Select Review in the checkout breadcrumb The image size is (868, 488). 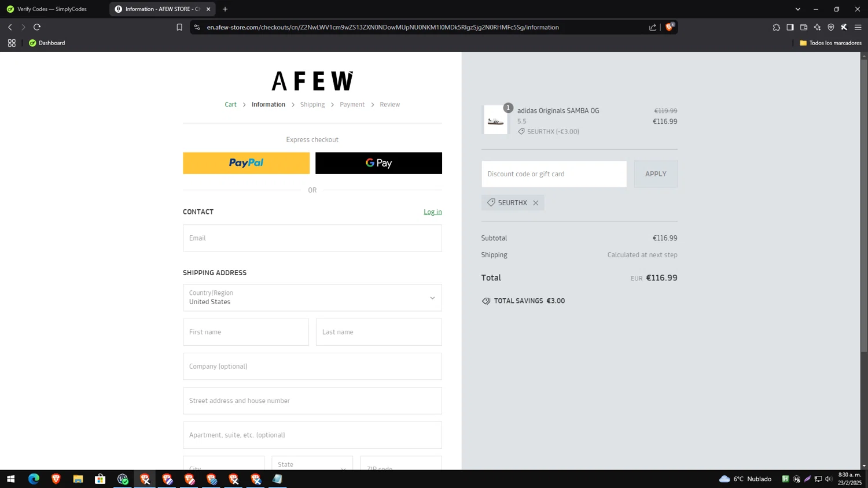(390, 105)
